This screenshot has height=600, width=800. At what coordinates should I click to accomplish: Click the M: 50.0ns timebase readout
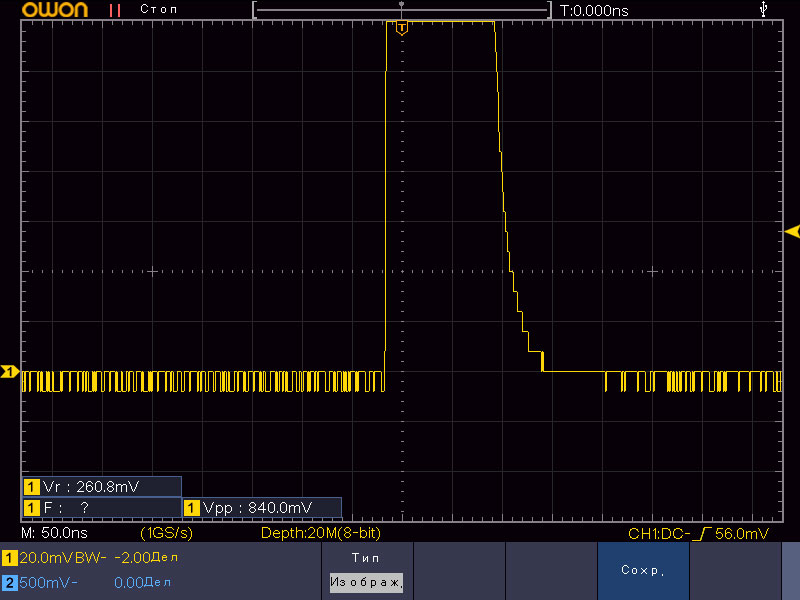(x=55, y=534)
